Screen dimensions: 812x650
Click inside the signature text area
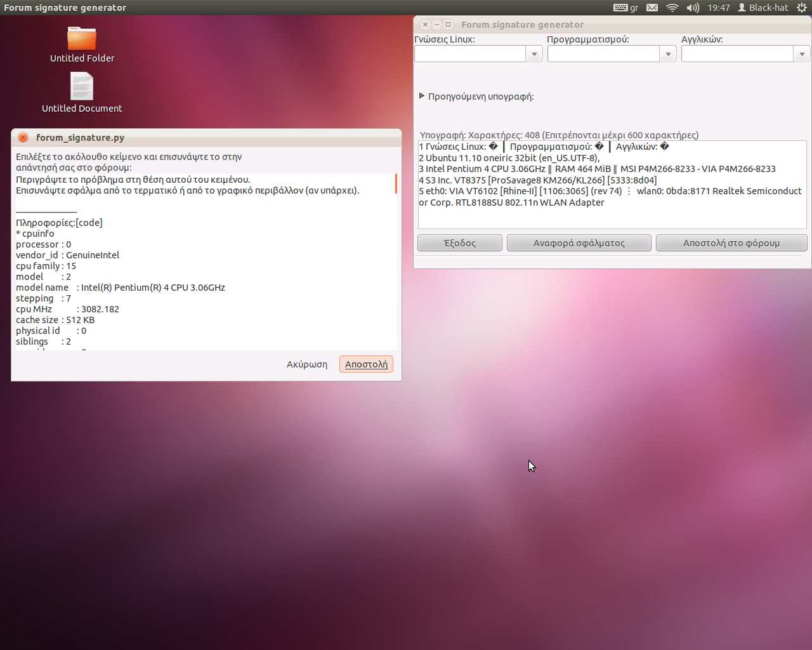[x=612, y=216]
